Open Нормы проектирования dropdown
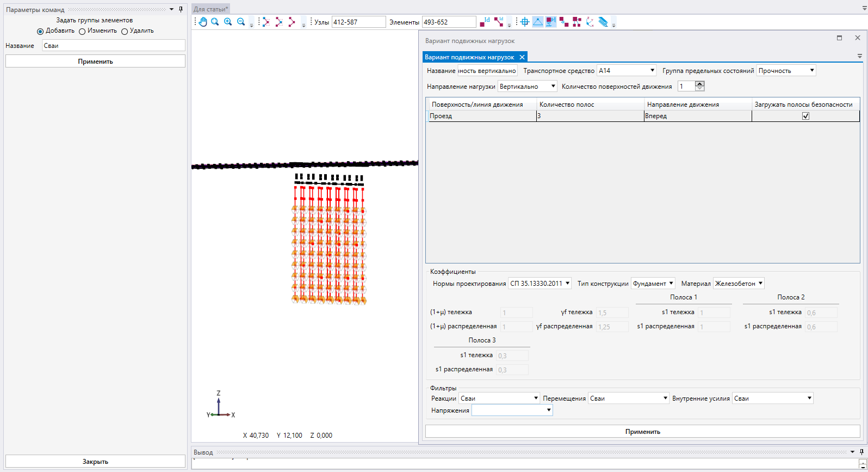Screen dimensions: 868x472 [540, 283]
